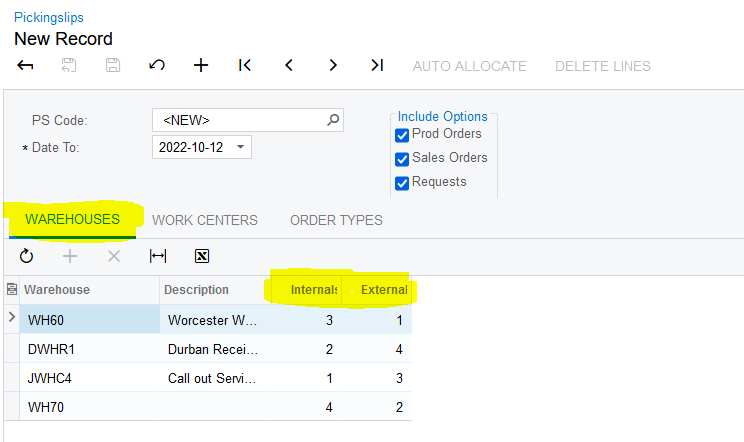Switch to the Work Centers tab

click(204, 220)
